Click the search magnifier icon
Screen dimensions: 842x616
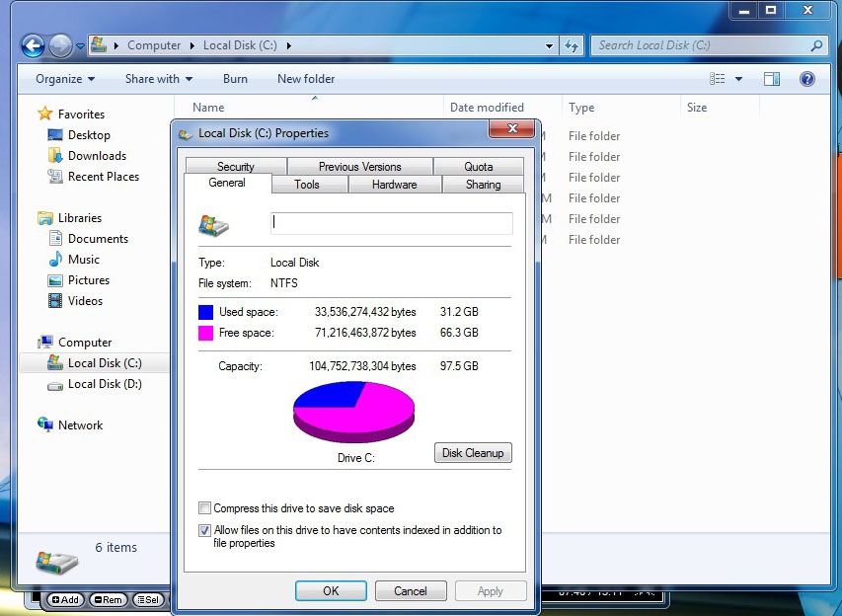tap(816, 45)
